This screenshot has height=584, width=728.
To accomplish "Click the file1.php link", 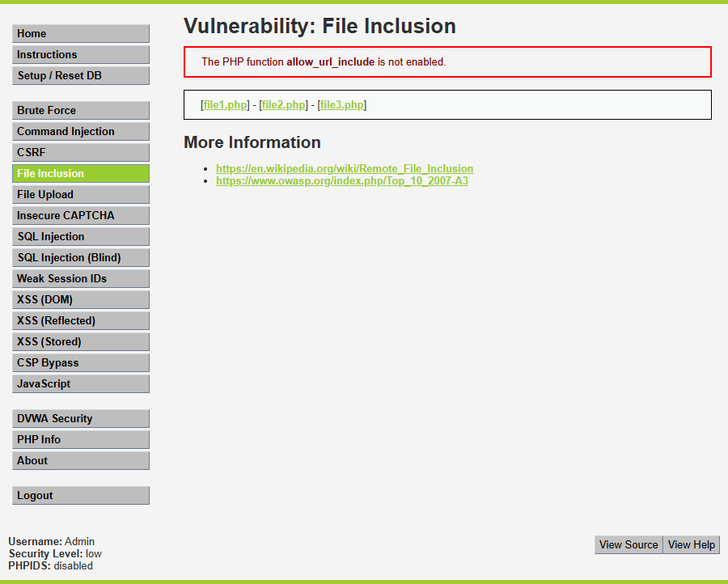I will [x=225, y=105].
